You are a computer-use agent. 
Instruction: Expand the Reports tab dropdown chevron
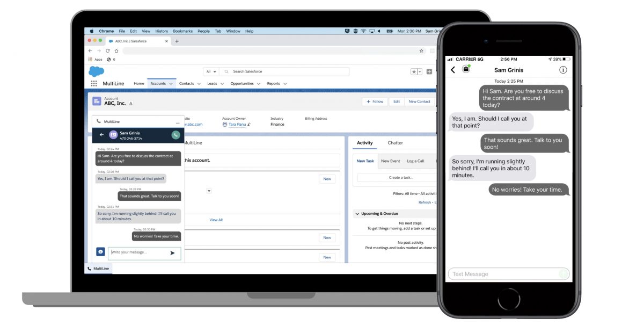284,84
